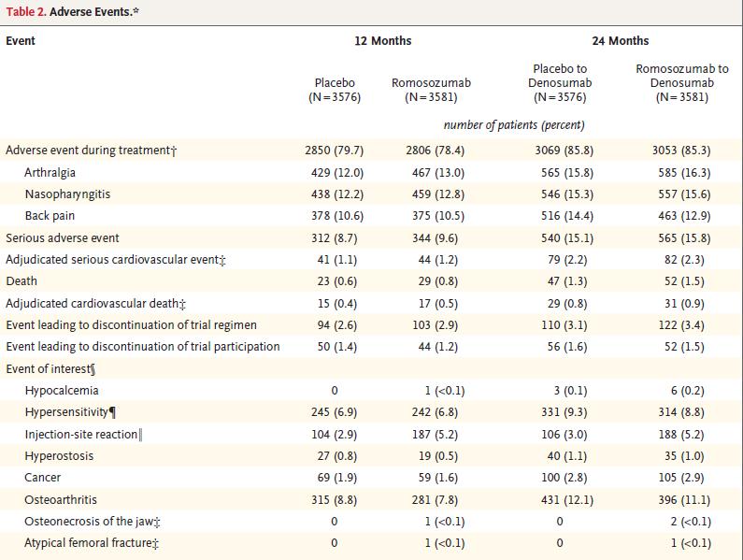Click the Placebo to Denosumab column header
This screenshot has width=743, height=560.
coord(561,82)
